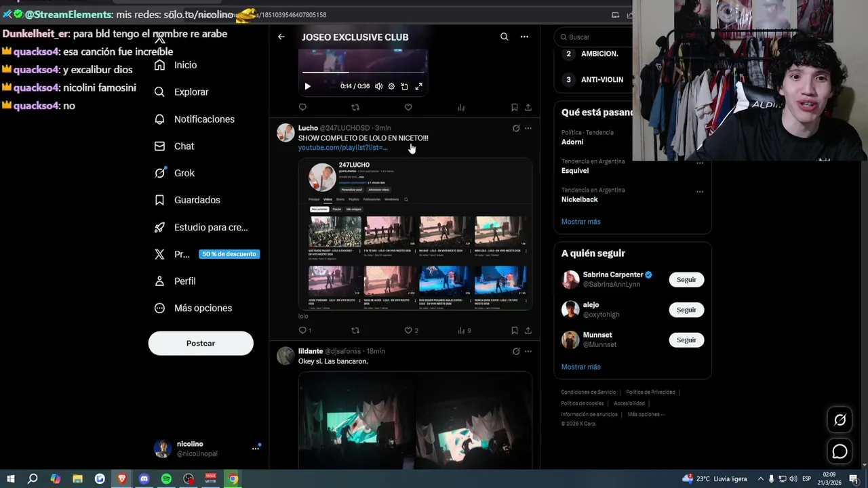Open the video player settings gear
Viewport: 868px width, 488px height.
(x=391, y=86)
